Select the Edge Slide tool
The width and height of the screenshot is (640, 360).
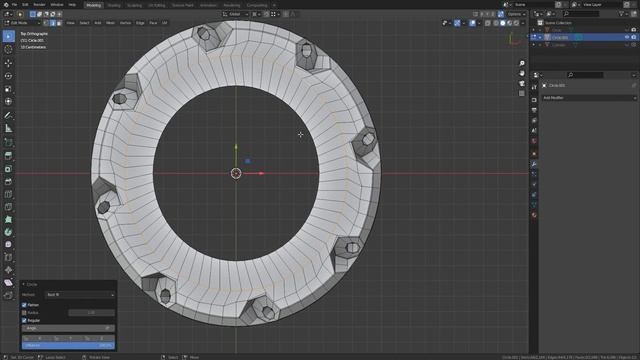[x=8, y=257]
